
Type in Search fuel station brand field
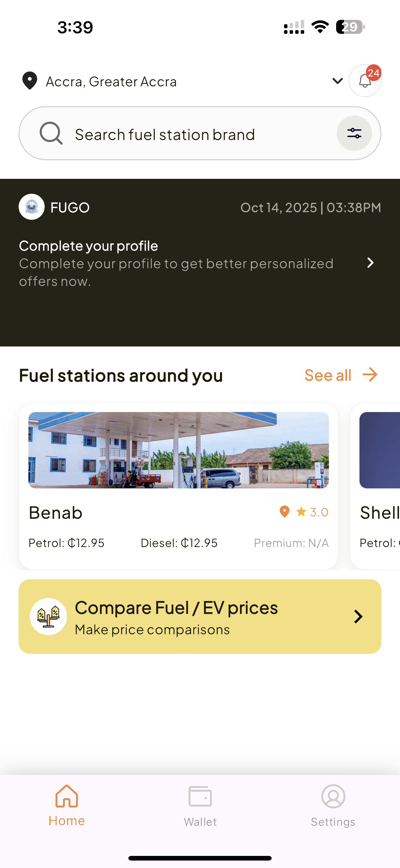pyautogui.click(x=195, y=134)
